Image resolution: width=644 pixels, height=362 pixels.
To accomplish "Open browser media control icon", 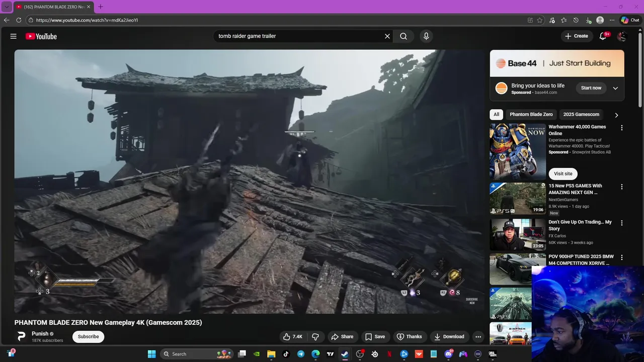I will (552, 20).
